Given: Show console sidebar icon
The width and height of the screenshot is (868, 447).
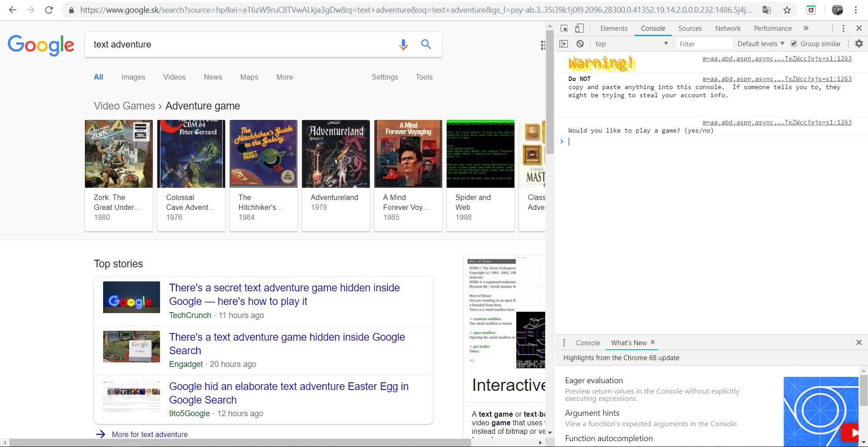Looking at the screenshot, I should coord(564,44).
